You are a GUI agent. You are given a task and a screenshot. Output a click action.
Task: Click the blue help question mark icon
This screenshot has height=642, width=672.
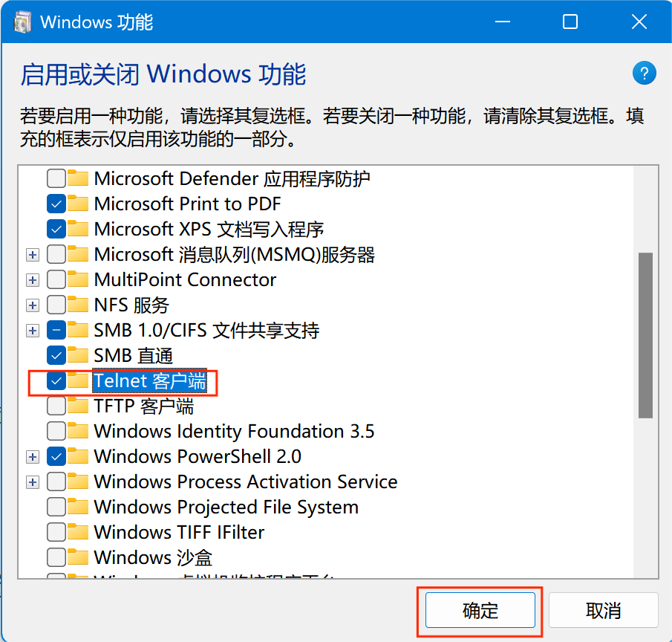[x=644, y=74]
